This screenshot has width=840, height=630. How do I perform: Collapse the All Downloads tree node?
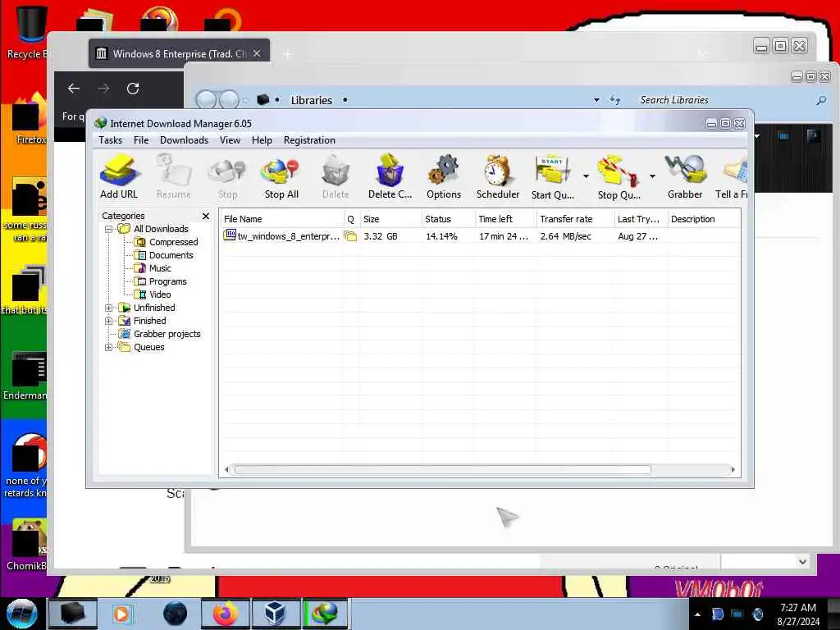(x=109, y=230)
